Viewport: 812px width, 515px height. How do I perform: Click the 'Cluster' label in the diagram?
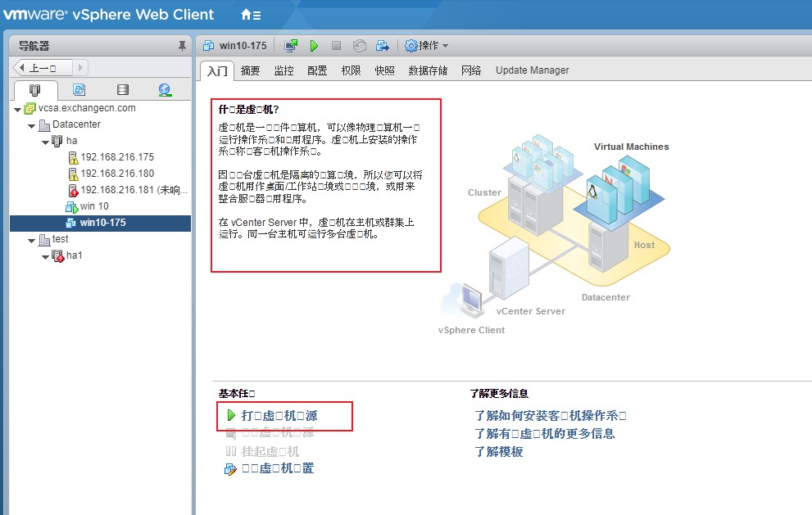[484, 192]
